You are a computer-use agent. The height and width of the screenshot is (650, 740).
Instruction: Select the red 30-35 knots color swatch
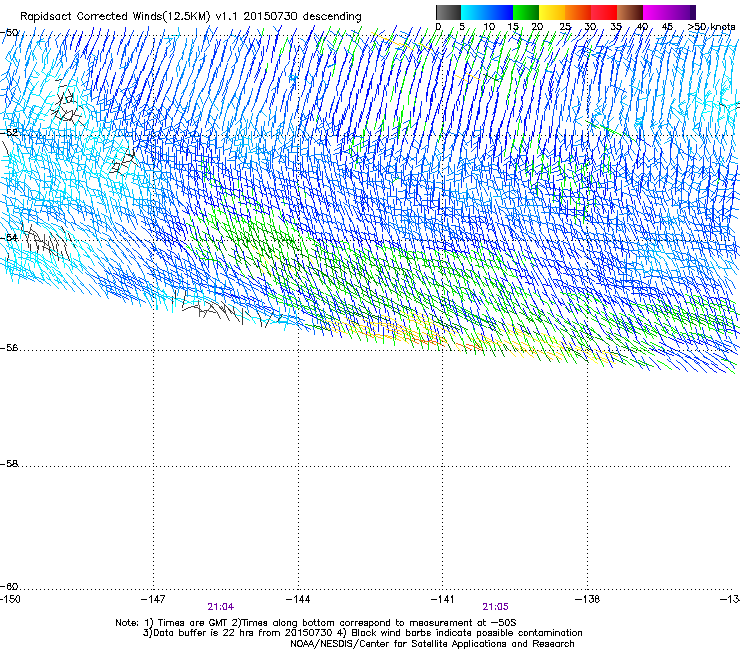click(x=604, y=12)
